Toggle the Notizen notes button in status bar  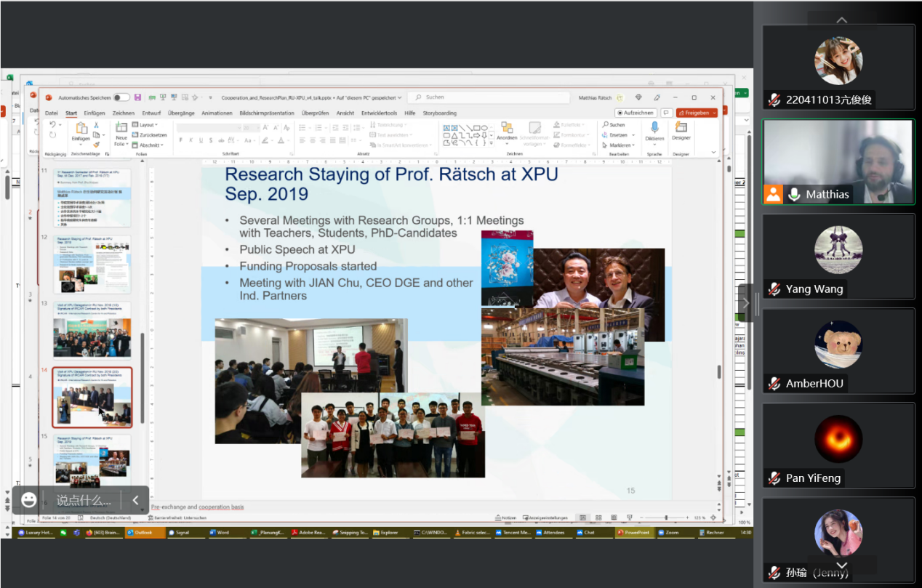click(x=506, y=517)
